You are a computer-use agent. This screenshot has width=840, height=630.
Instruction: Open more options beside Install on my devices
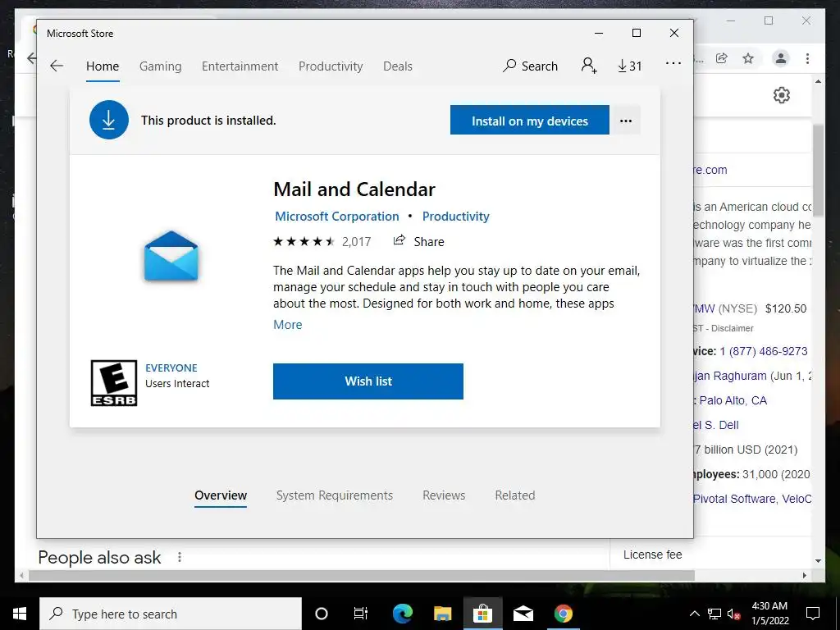(626, 121)
